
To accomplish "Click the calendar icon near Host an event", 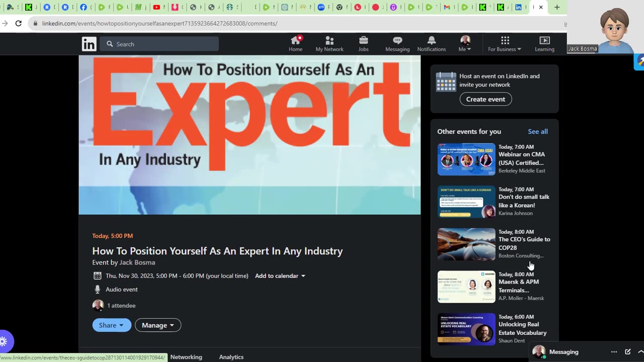I will click(446, 81).
